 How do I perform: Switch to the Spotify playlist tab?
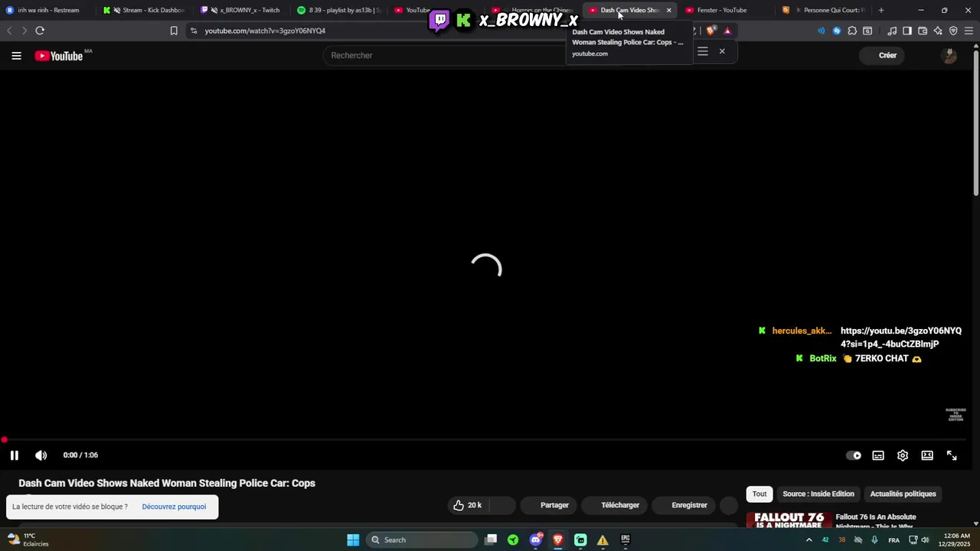[x=340, y=10]
